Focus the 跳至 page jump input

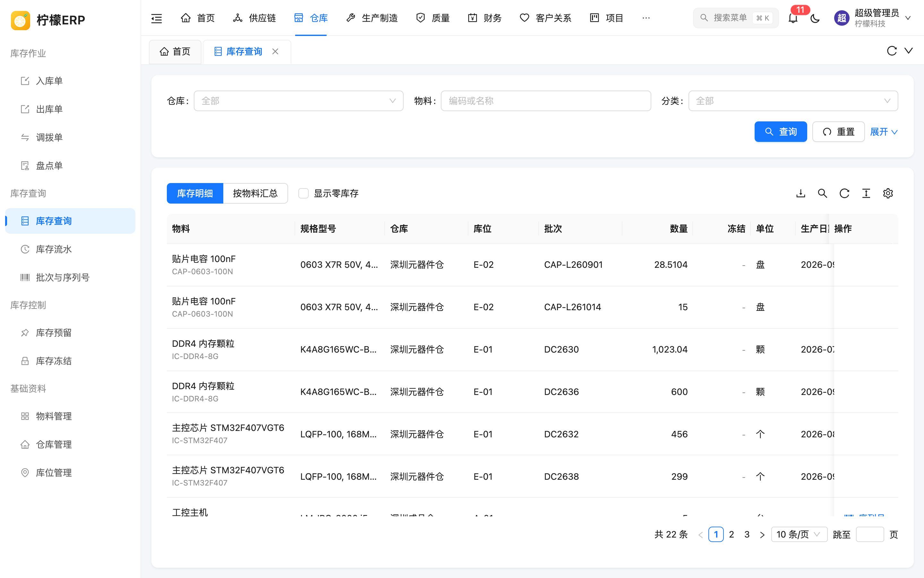coord(870,534)
